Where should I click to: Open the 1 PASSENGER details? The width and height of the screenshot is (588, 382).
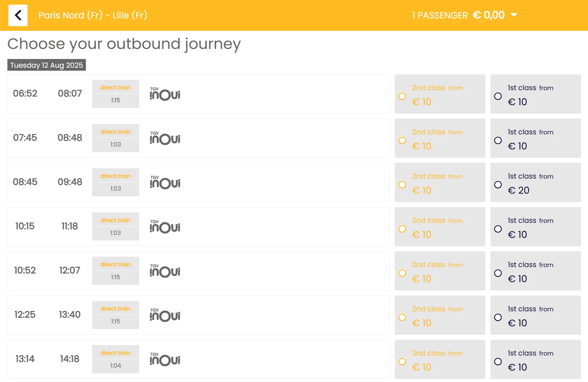tap(440, 15)
